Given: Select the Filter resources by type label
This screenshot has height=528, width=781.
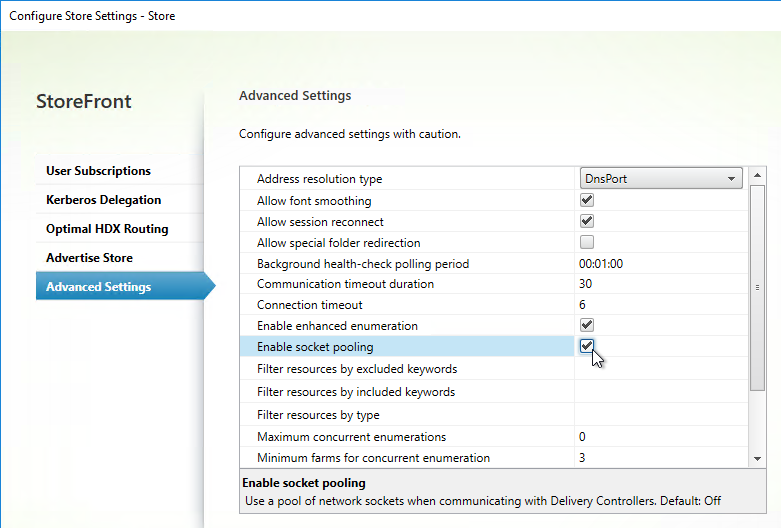Looking at the screenshot, I should click(318, 415).
